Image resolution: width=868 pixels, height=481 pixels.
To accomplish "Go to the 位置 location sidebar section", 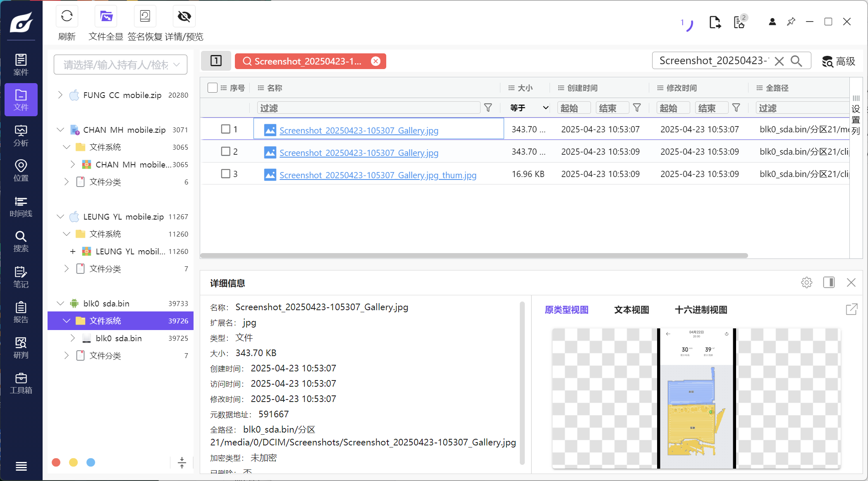I will point(21,170).
